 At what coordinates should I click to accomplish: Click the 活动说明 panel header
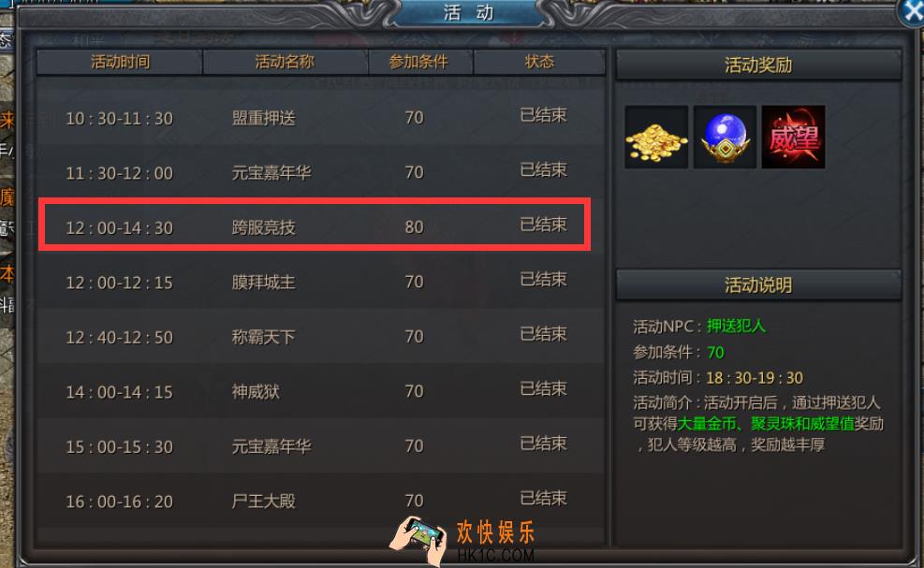pos(758,285)
